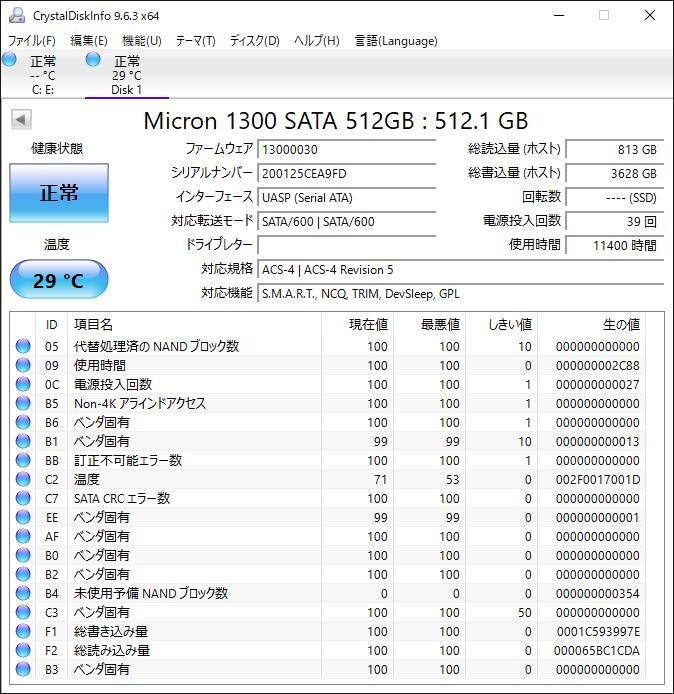The image size is (674, 694).
Task: Click the empty drive letter field
Action: [x=347, y=245]
